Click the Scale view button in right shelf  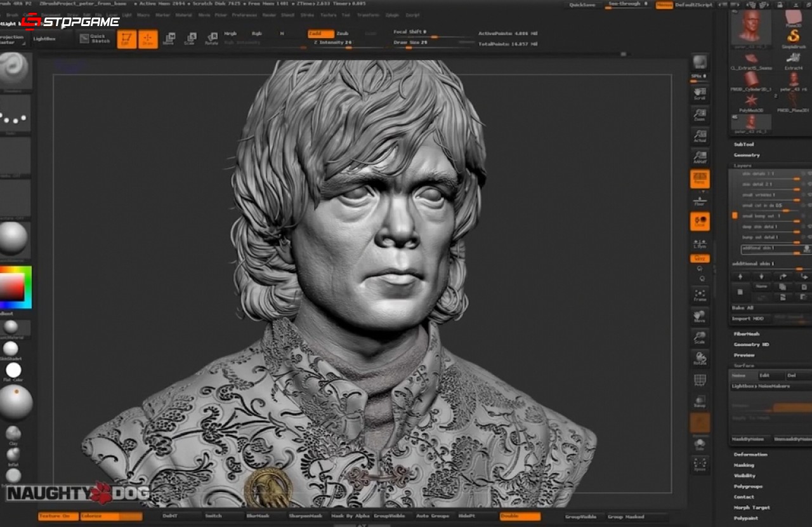point(700,337)
